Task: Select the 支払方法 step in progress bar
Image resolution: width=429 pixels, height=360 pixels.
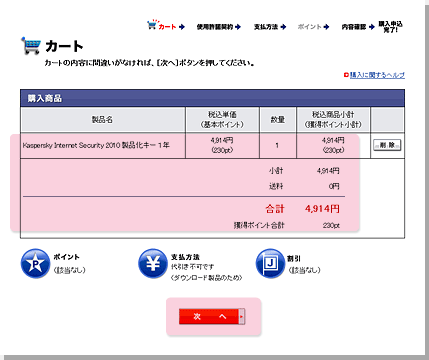Action: [x=266, y=27]
